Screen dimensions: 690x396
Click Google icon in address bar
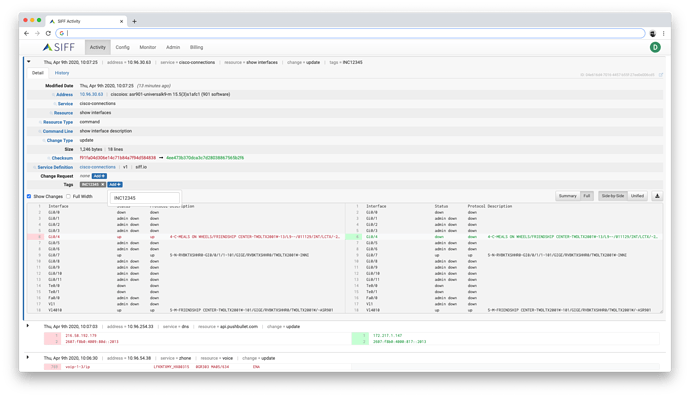tap(62, 33)
